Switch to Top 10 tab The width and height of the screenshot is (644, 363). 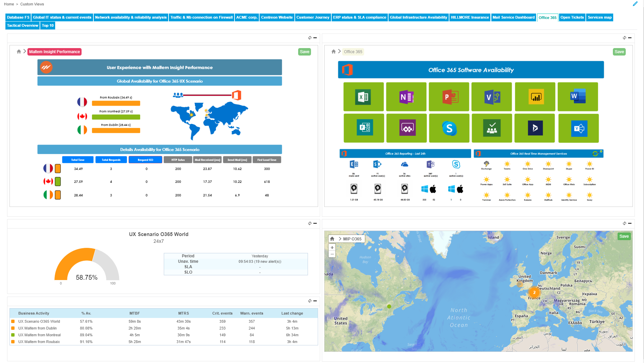(48, 25)
